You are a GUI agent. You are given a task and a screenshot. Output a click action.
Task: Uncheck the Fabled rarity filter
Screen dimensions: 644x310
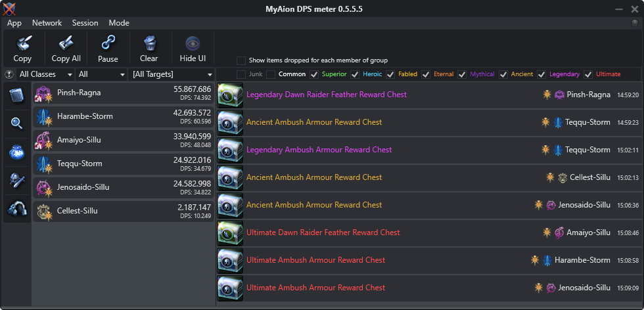click(x=390, y=74)
